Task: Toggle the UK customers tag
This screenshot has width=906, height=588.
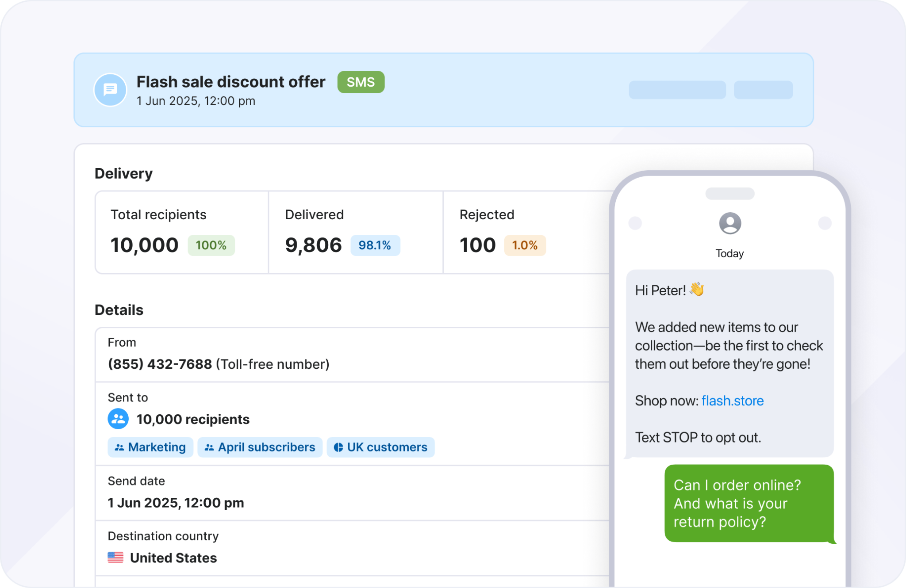Action: tap(380, 447)
